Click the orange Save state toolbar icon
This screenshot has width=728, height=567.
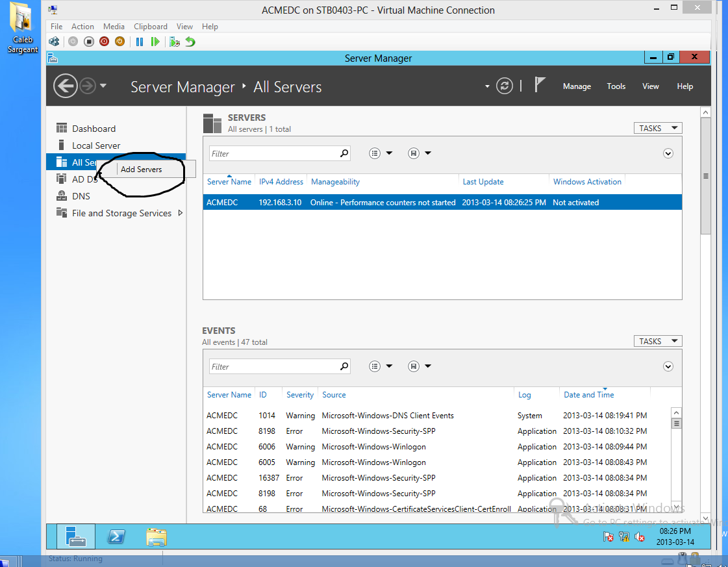[119, 42]
